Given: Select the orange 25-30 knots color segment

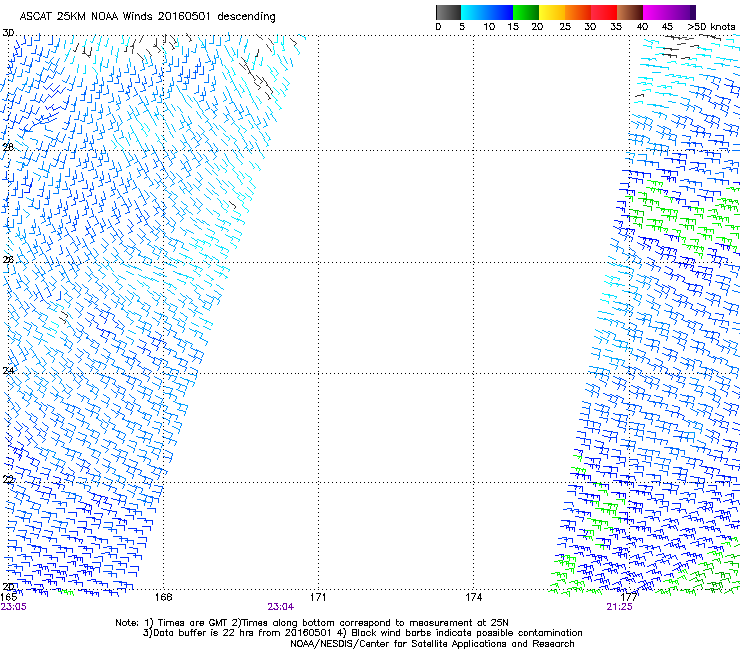Looking at the screenshot, I should [x=578, y=12].
